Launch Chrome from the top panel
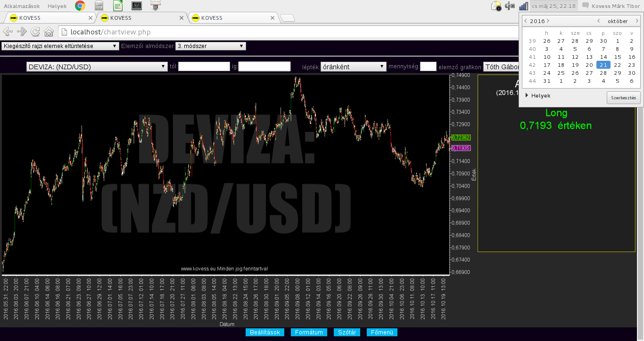 click(80, 6)
